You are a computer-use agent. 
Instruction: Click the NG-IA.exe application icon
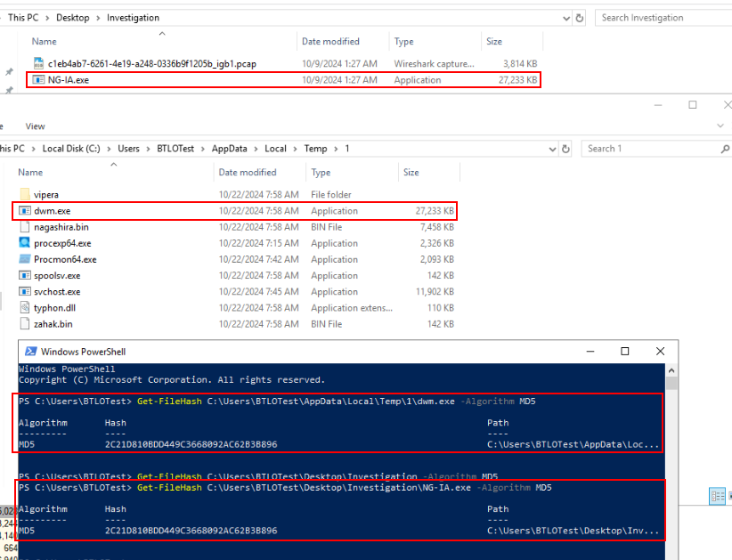pyautogui.click(x=38, y=80)
